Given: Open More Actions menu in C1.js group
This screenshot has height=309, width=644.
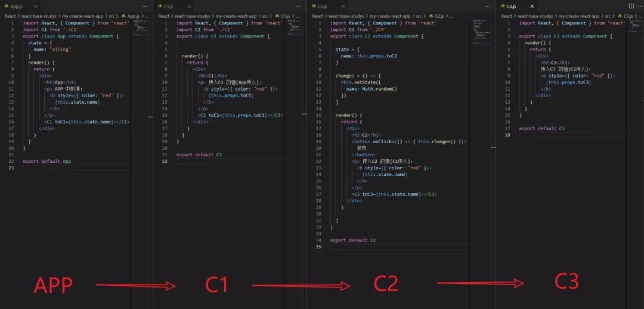Looking at the screenshot, I should [x=299, y=7].
